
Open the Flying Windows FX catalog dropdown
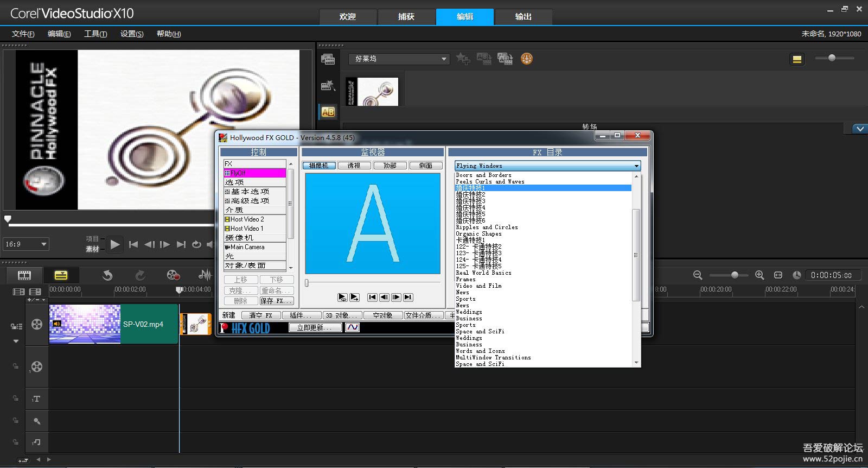tap(548, 166)
